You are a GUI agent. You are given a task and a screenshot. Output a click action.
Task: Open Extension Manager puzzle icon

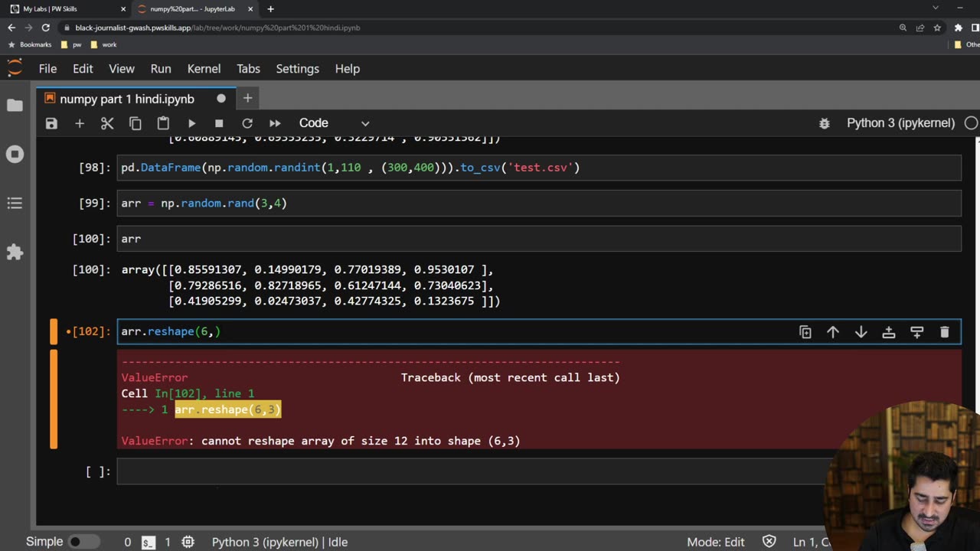coord(15,253)
